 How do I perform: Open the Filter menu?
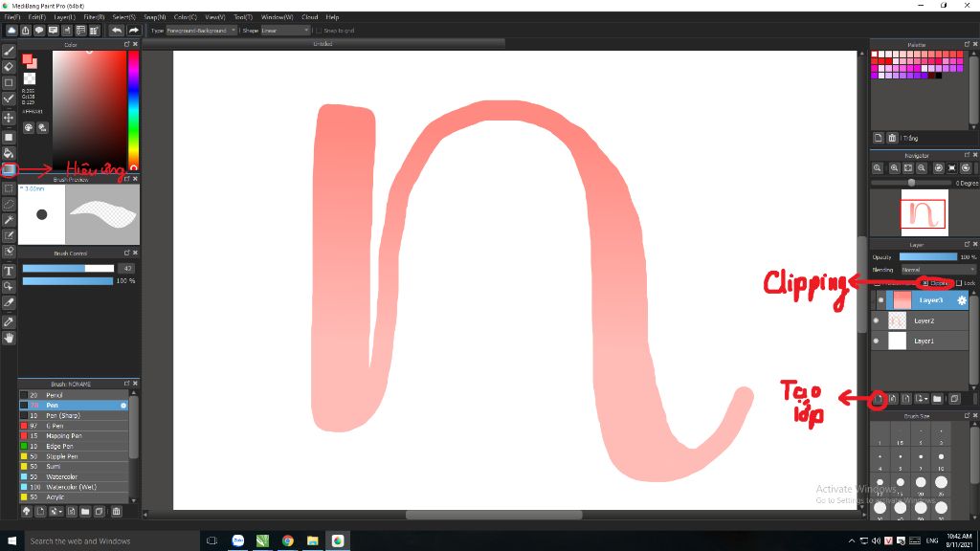(94, 17)
